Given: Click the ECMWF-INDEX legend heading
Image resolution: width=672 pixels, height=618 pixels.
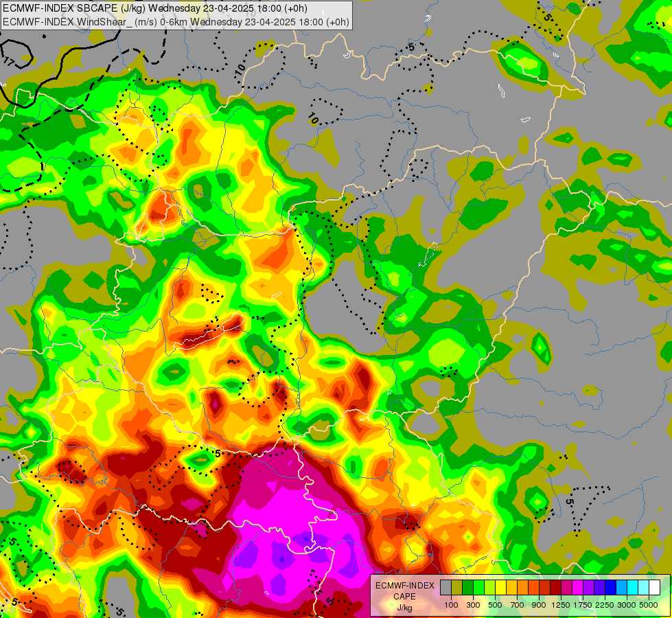Looking at the screenshot, I should 404,586.
